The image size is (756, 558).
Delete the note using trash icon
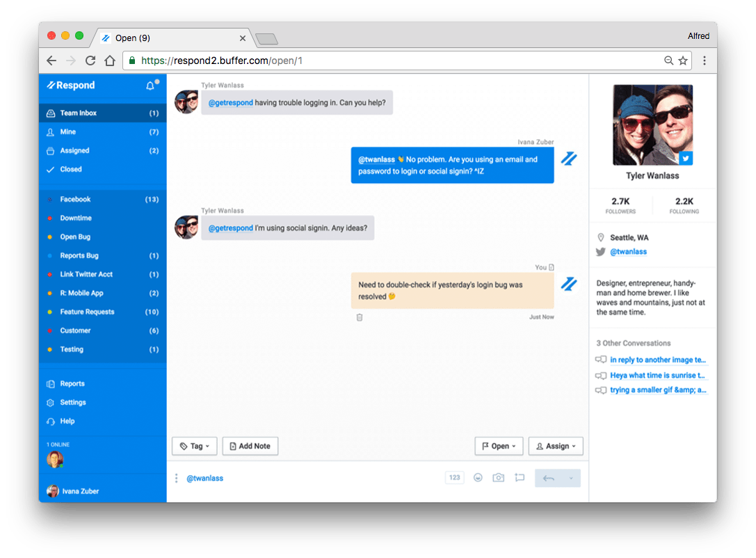coord(360,317)
